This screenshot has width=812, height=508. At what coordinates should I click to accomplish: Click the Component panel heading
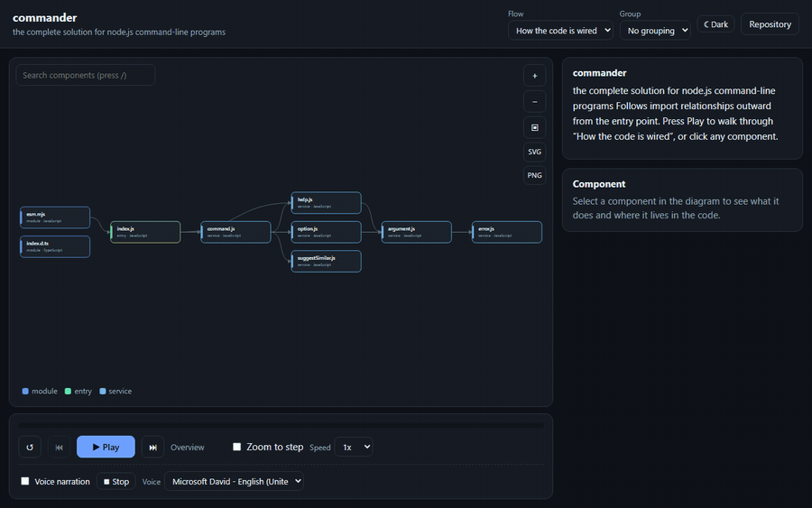pos(599,184)
